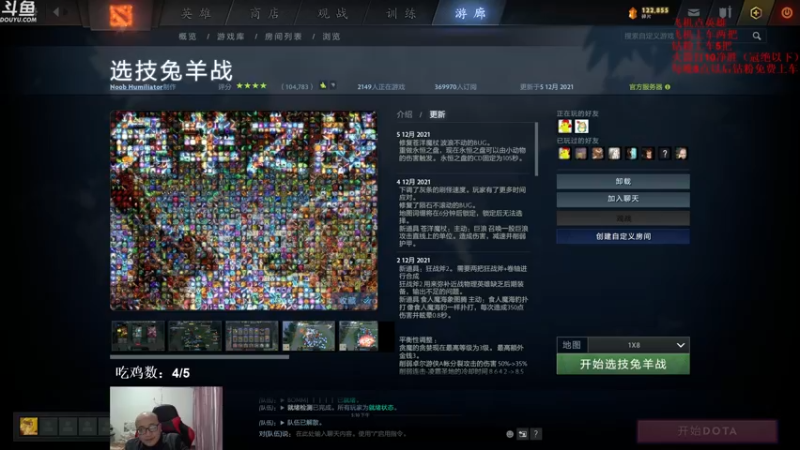Click the Dota 2 logo home icon
The height and width of the screenshot is (450, 800).
[x=121, y=15]
